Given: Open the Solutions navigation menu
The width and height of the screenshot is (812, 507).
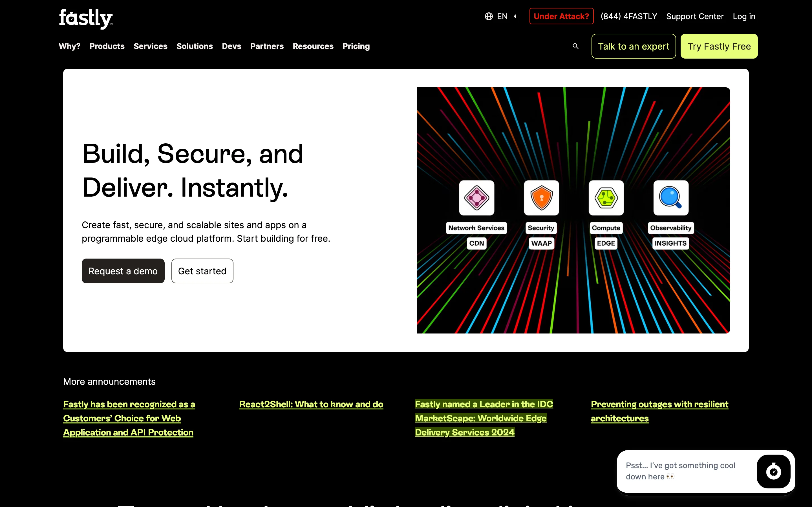Looking at the screenshot, I should point(195,46).
